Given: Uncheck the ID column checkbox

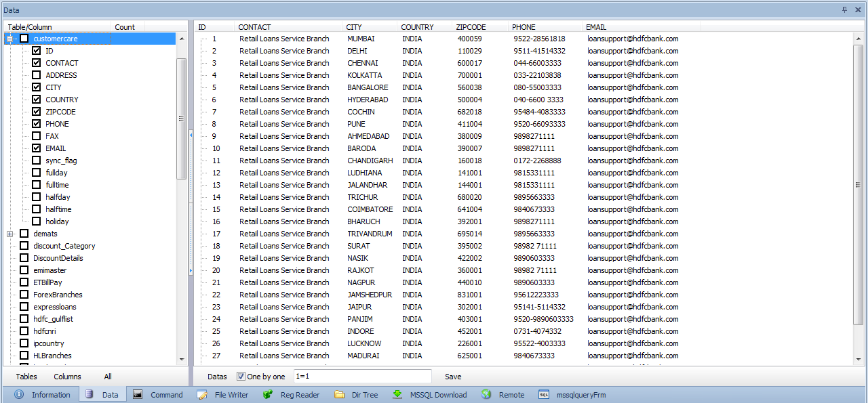Looking at the screenshot, I should [x=37, y=51].
